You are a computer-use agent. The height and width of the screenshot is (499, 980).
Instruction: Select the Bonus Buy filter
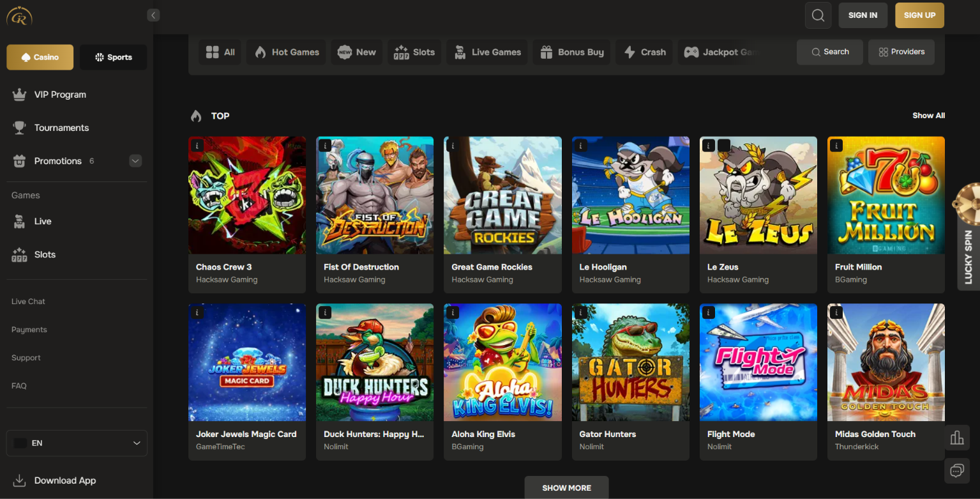point(572,52)
